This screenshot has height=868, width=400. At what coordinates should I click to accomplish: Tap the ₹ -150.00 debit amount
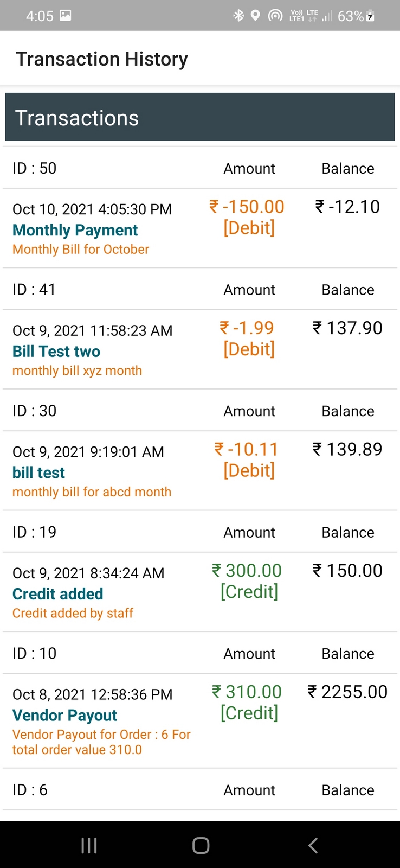pos(247,207)
